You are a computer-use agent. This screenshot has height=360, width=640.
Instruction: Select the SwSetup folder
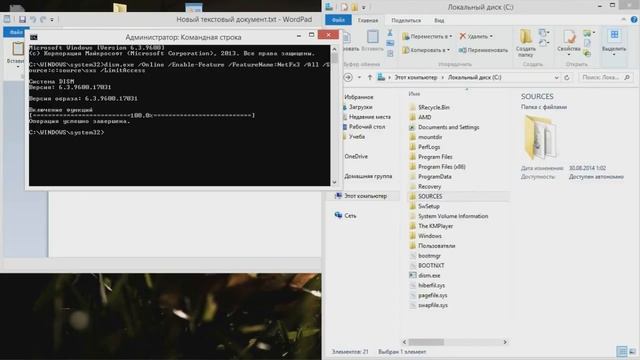pos(429,206)
